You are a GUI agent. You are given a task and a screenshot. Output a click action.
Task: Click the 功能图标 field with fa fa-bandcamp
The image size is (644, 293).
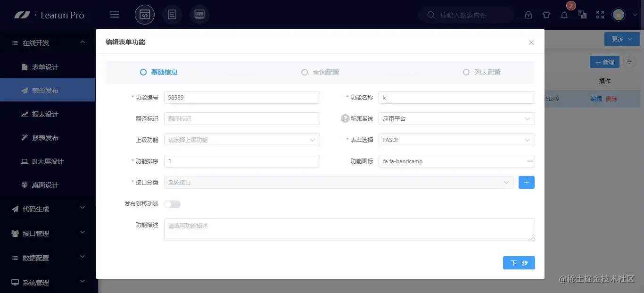[457, 161]
